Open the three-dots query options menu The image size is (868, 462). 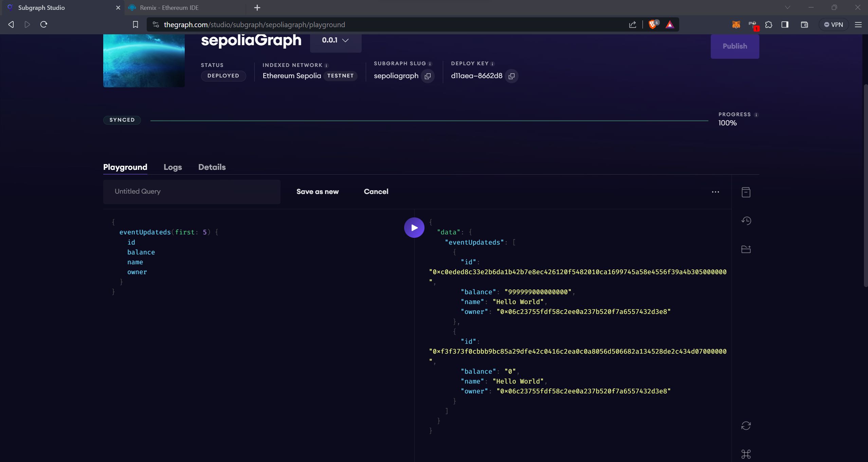715,192
